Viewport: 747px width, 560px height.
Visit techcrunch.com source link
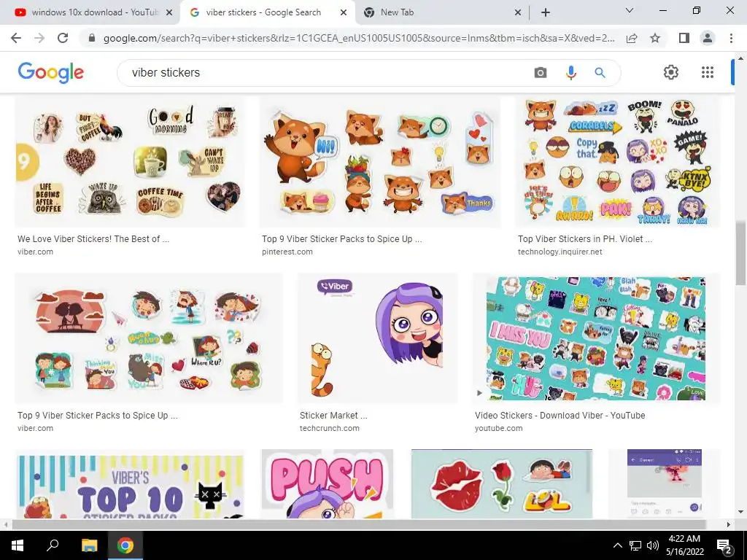pos(329,428)
